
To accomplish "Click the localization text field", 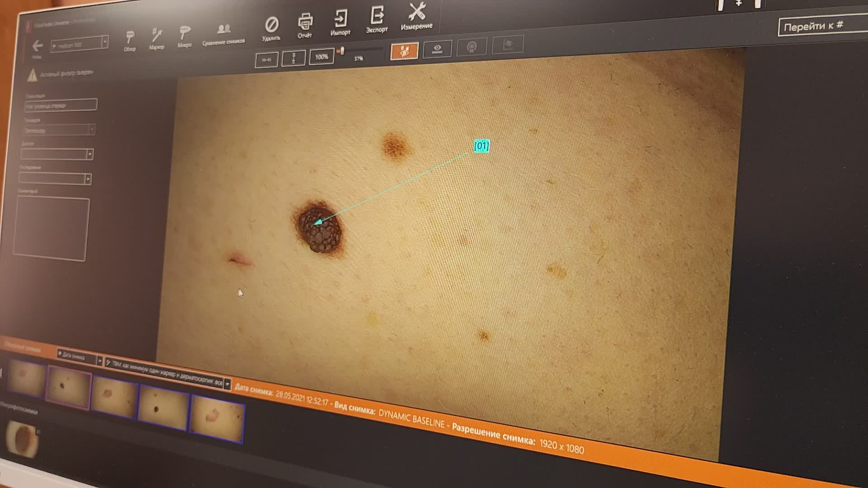I will click(61, 105).
